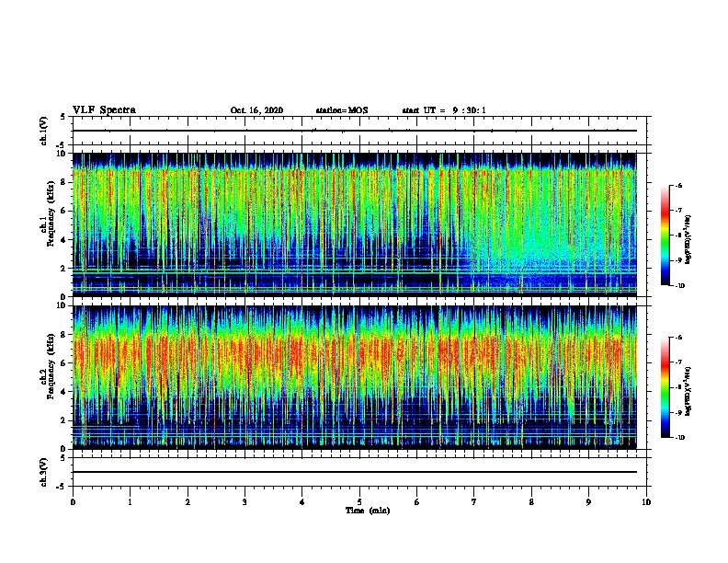The image size is (728, 563).
Task: Click the "8" tick on the Time axis
Action: pos(531,502)
